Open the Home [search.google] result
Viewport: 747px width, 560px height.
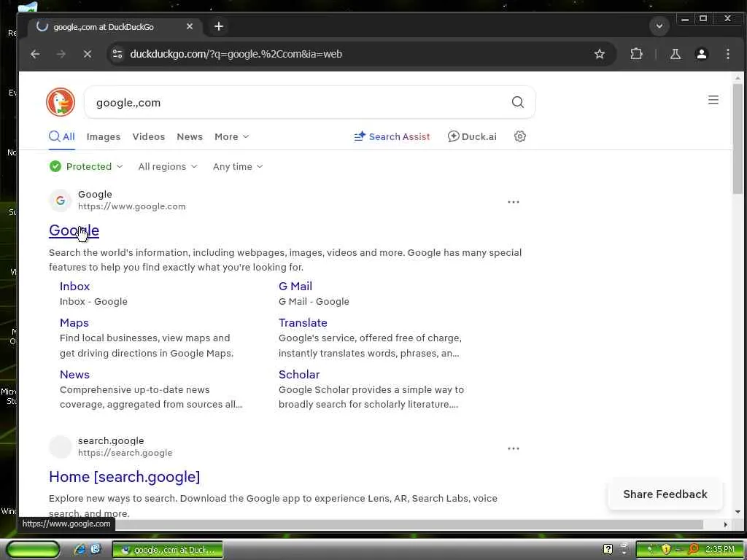pyautogui.click(x=124, y=477)
